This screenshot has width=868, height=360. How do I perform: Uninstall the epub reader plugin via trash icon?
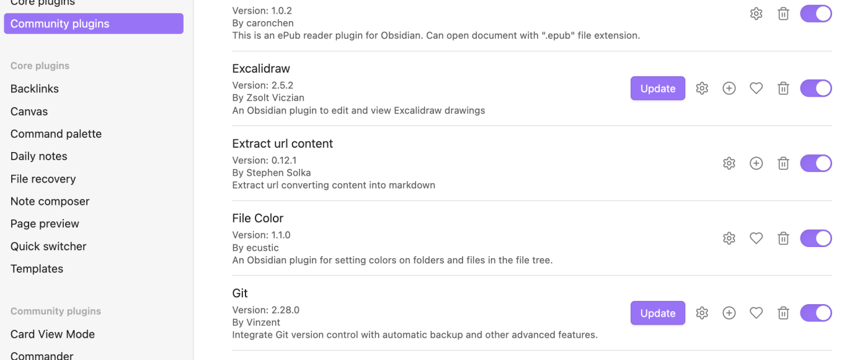tap(783, 13)
